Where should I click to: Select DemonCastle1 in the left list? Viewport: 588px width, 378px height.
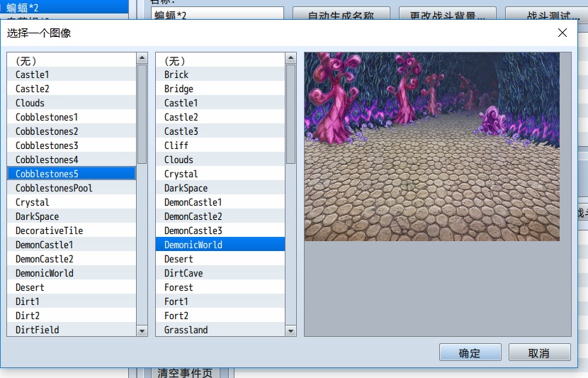click(x=72, y=245)
